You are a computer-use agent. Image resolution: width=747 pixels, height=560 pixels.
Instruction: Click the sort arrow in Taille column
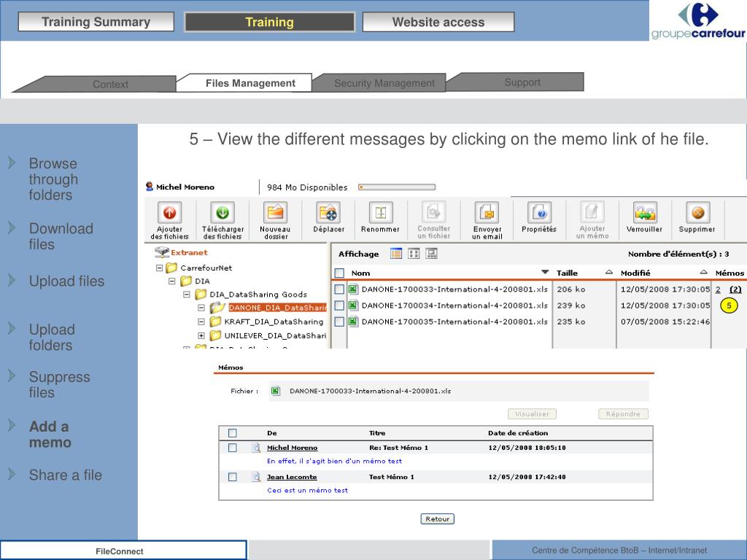click(x=609, y=272)
